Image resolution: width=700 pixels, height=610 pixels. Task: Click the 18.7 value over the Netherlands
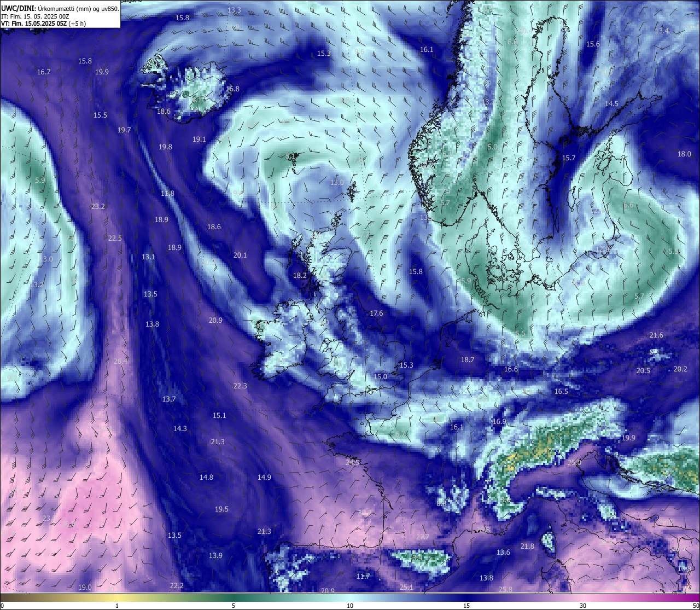468,360
